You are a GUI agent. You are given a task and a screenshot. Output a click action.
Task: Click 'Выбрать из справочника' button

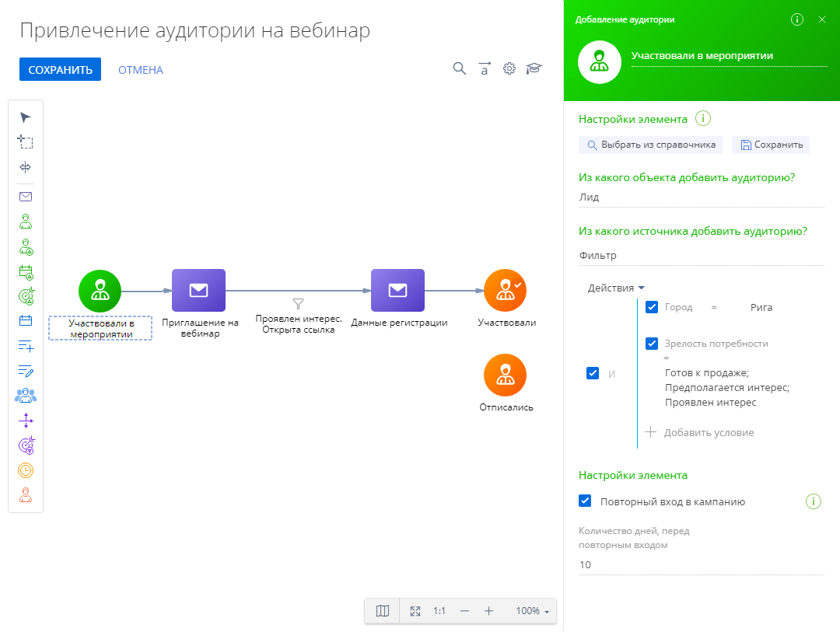[x=650, y=145]
